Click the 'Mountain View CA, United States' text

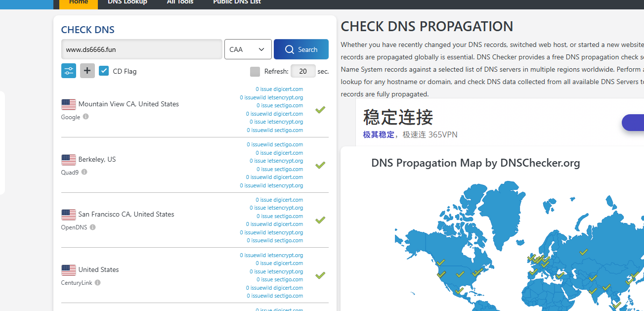129,104
